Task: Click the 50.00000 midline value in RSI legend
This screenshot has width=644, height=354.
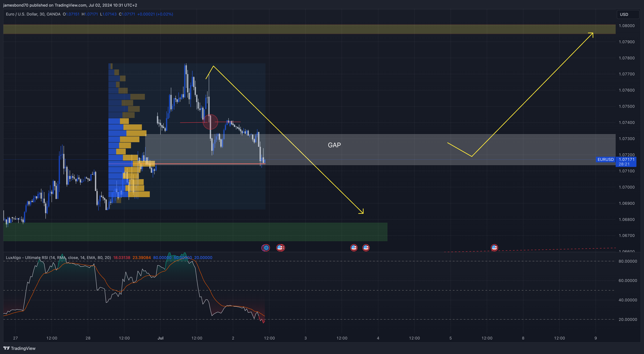Action: tap(183, 257)
